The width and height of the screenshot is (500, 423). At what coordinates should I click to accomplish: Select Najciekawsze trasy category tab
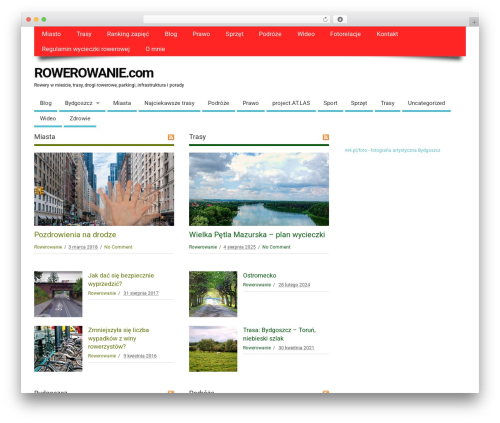click(169, 103)
